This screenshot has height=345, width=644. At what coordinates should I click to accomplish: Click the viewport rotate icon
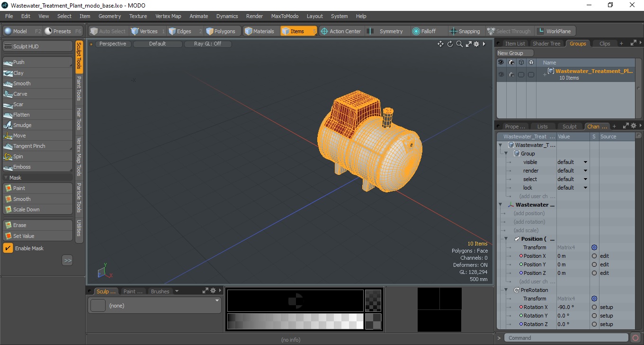click(450, 44)
